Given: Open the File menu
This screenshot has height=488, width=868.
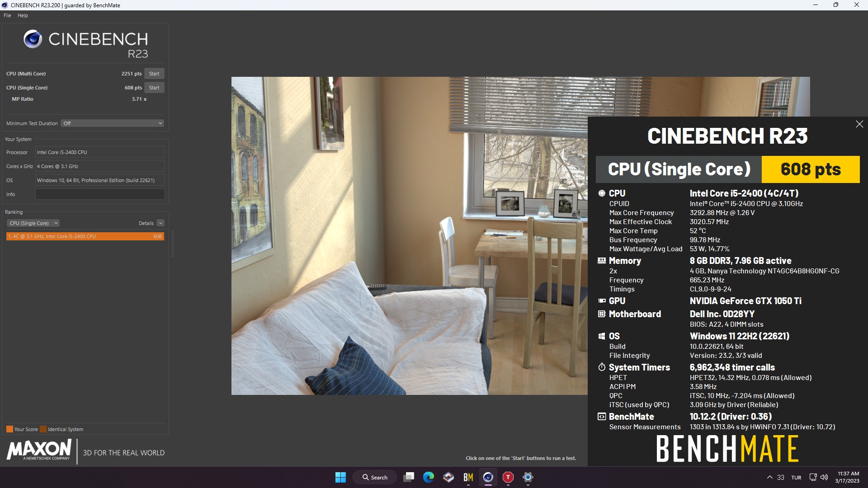Looking at the screenshot, I should click(7, 15).
